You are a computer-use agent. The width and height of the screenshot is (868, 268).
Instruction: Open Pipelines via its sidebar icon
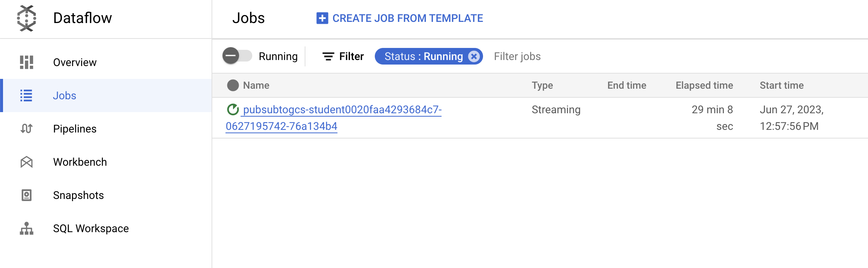pyautogui.click(x=26, y=129)
